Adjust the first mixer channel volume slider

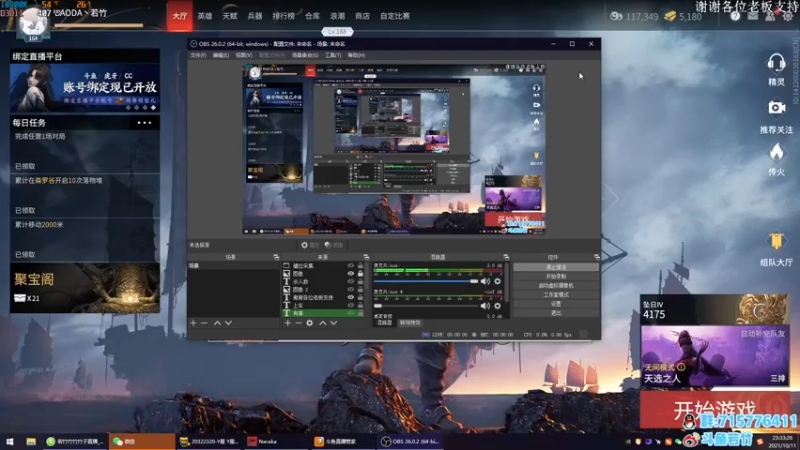pos(426,281)
